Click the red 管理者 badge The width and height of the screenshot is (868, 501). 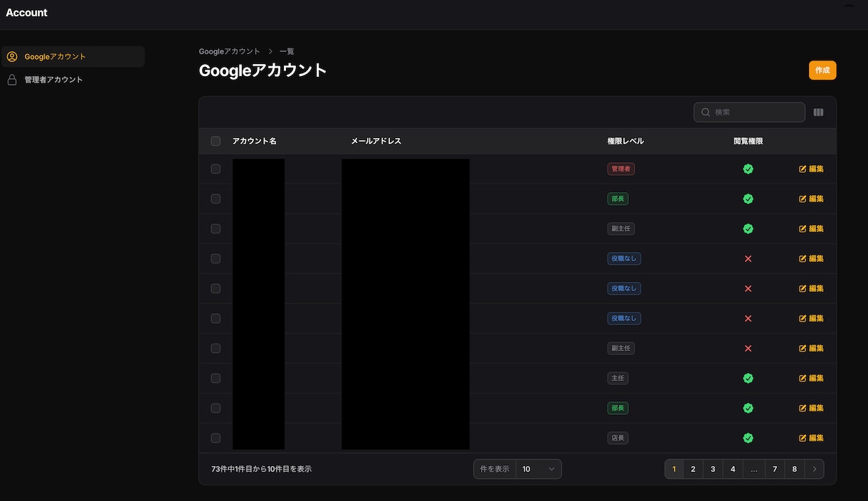(x=621, y=169)
